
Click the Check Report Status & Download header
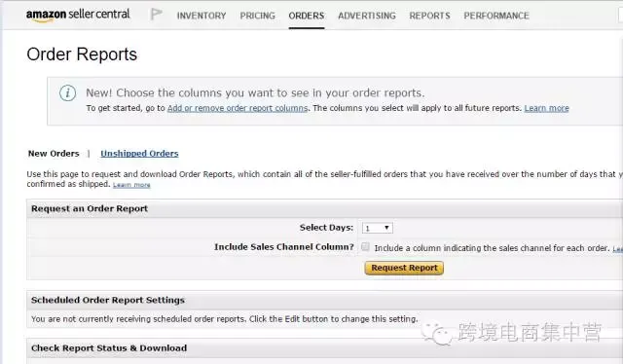(109, 348)
